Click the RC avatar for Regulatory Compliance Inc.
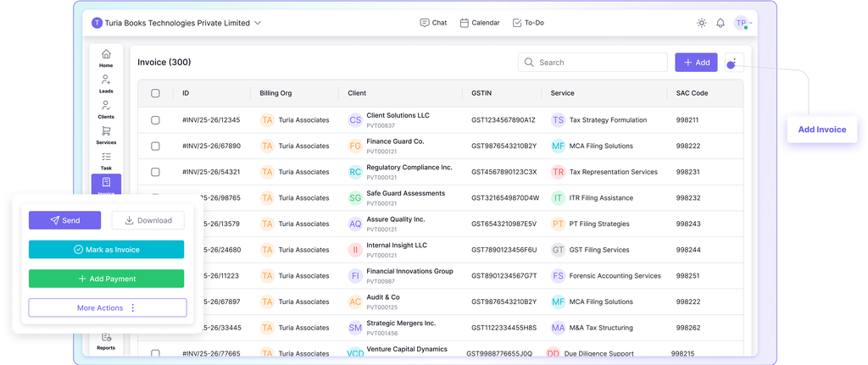The image size is (868, 365). coord(355,172)
